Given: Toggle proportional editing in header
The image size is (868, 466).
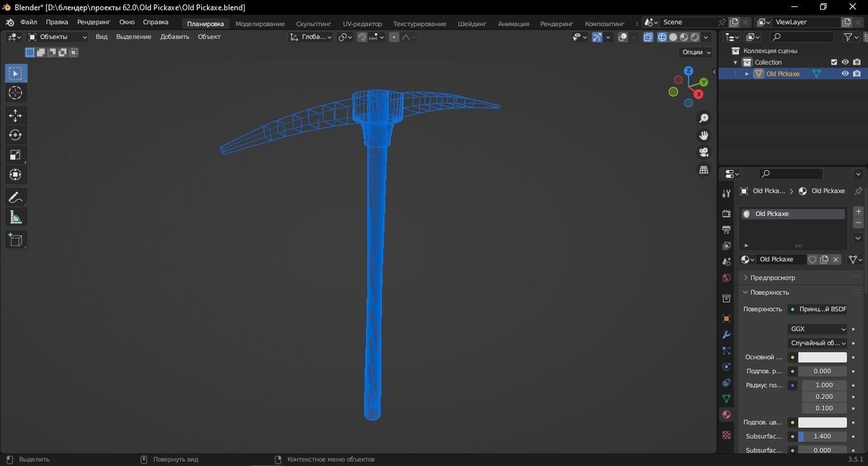Looking at the screenshot, I should 394,37.
